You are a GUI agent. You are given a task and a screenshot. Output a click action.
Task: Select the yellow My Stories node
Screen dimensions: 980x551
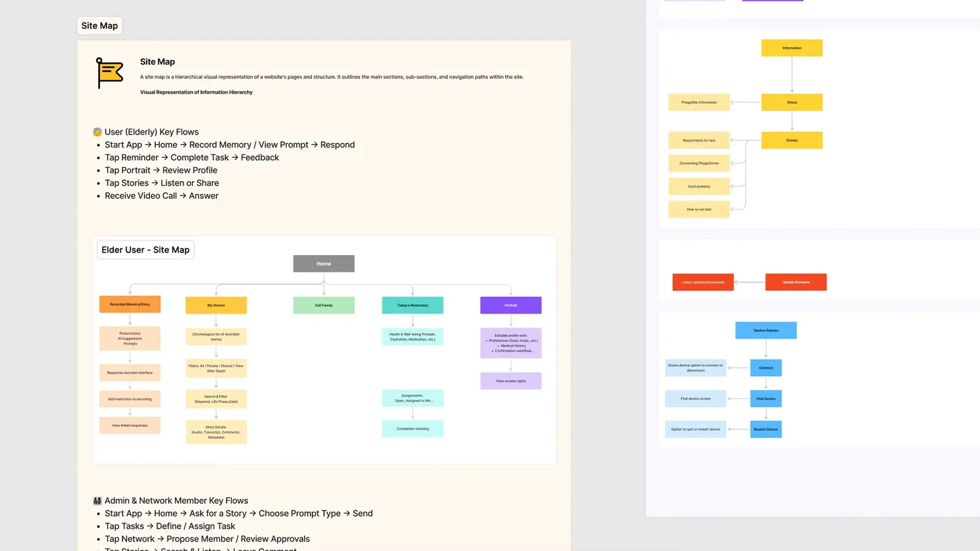(216, 305)
